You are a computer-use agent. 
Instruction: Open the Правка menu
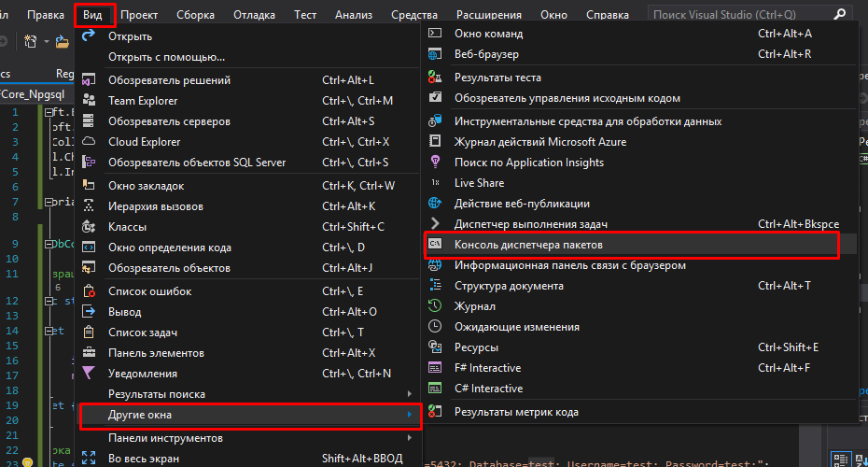click(46, 15)
